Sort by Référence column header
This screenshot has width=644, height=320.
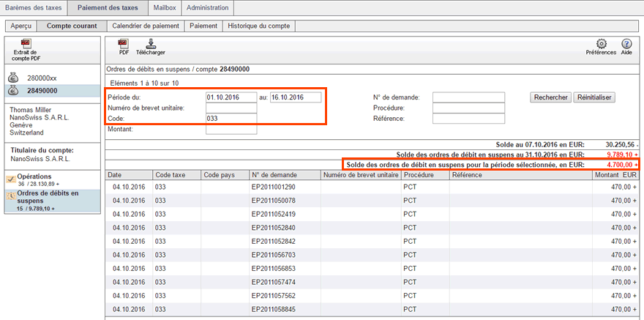pos(521,175)
